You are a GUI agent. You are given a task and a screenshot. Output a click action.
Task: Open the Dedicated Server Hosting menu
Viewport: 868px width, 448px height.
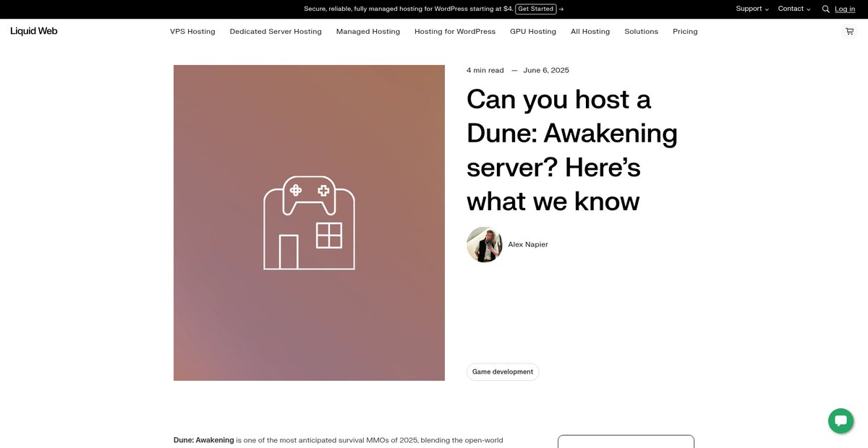[276, 32]
